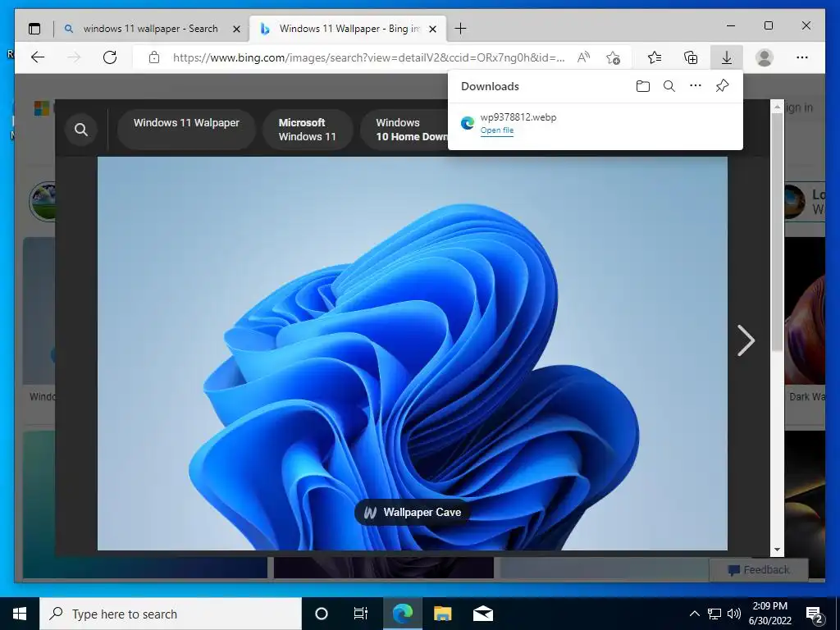
Task: Click the blue Windows 11 bloom wallpaper image
Action: pos(412,353)
